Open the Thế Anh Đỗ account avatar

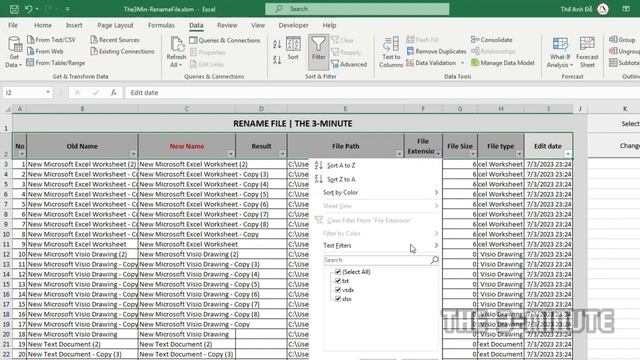pos(603,9)
